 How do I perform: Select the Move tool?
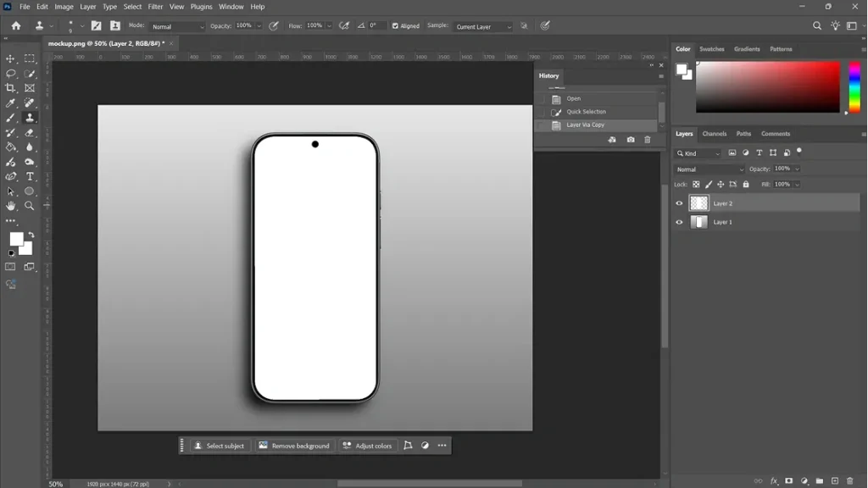(10, 58)
